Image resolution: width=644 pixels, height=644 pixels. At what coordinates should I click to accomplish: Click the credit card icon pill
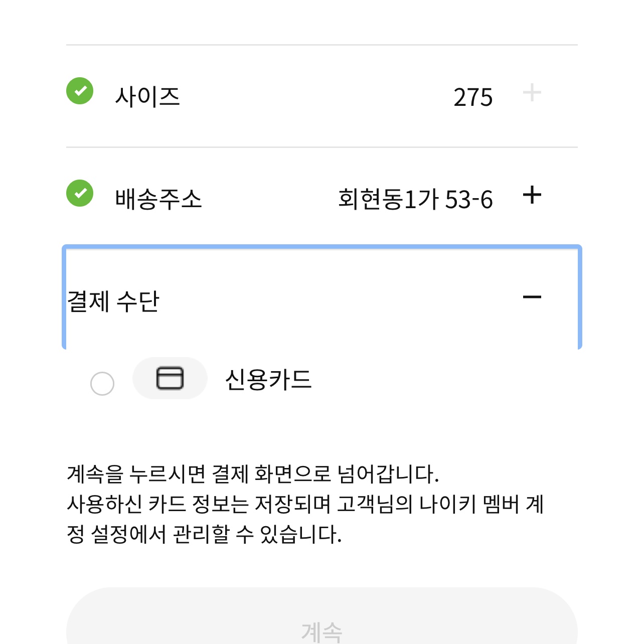tap(170, 378)
